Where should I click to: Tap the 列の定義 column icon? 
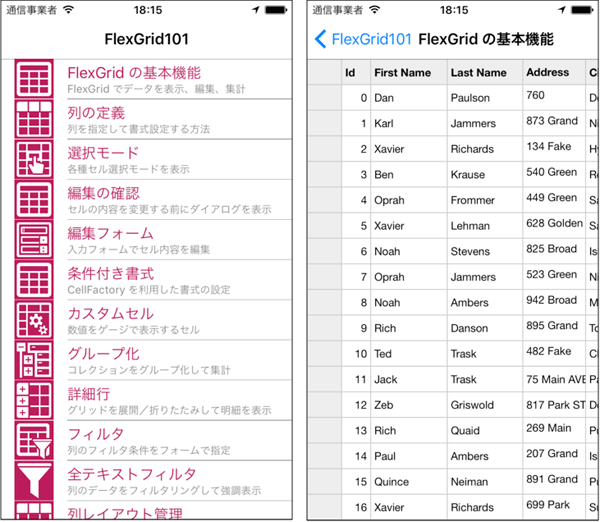[34, 119]
